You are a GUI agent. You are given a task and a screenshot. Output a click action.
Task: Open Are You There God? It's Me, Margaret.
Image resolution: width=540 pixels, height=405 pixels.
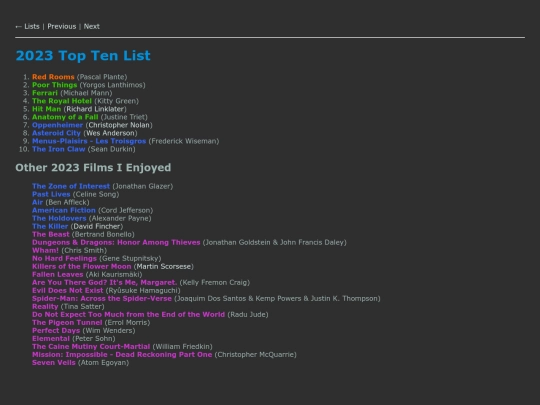pos(104,282)
